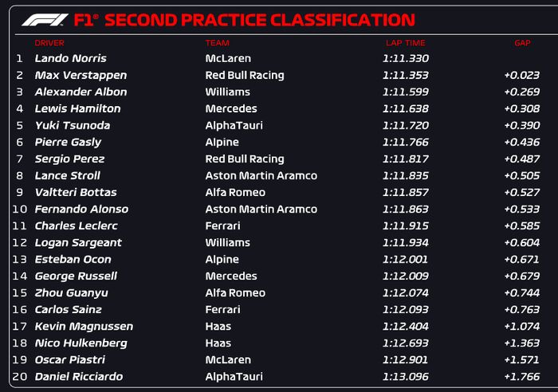Click Lewis Hamilton's driver name
The height and width of the screenshot is (392, 558).
coord(77,108)
